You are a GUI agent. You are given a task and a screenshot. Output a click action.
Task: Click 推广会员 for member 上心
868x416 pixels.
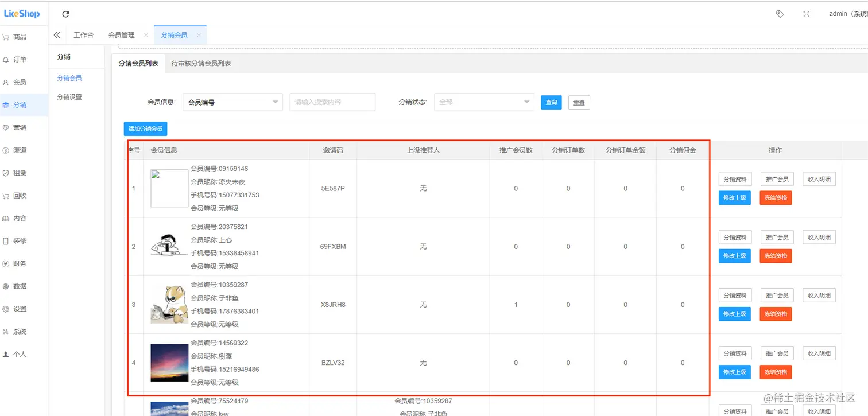pyautogui.click(x=777, y=237)
